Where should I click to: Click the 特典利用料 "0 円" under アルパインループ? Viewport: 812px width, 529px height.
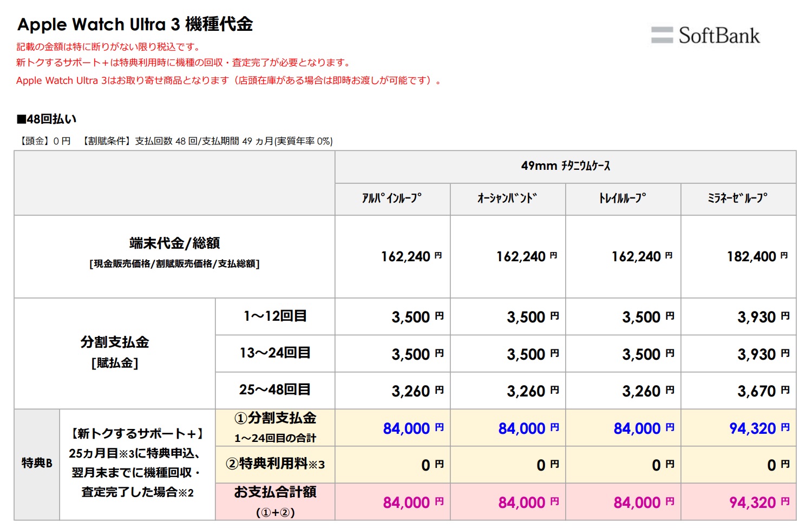433,465
